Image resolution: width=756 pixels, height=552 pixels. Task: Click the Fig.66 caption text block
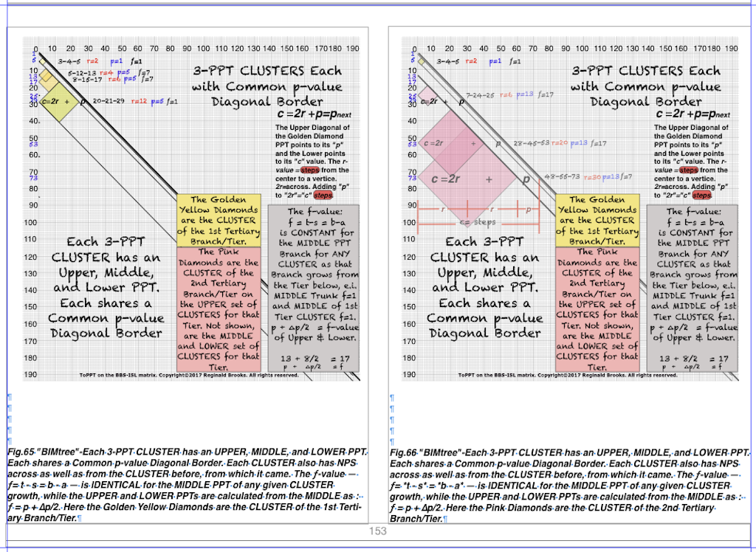point(568,485)
